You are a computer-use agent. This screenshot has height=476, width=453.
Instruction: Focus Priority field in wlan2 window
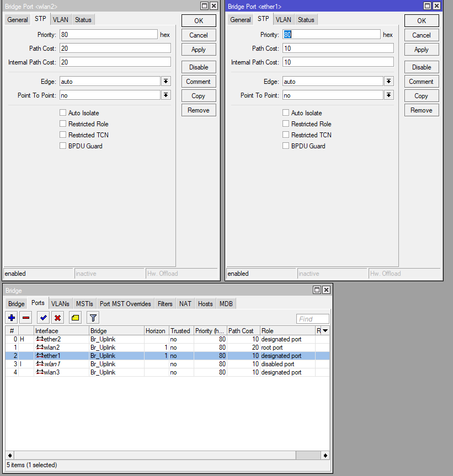point(108,34)
